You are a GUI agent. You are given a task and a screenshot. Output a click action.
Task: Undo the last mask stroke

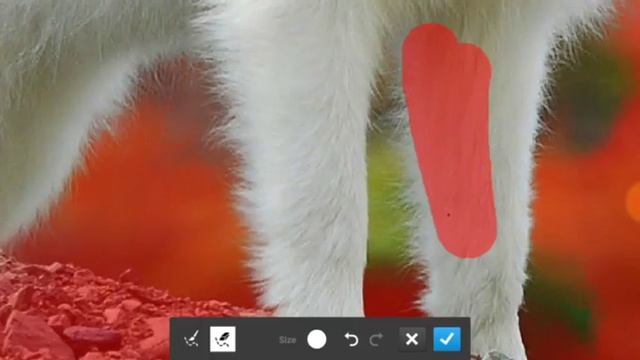pyautogui.click(x=351, y=339)
